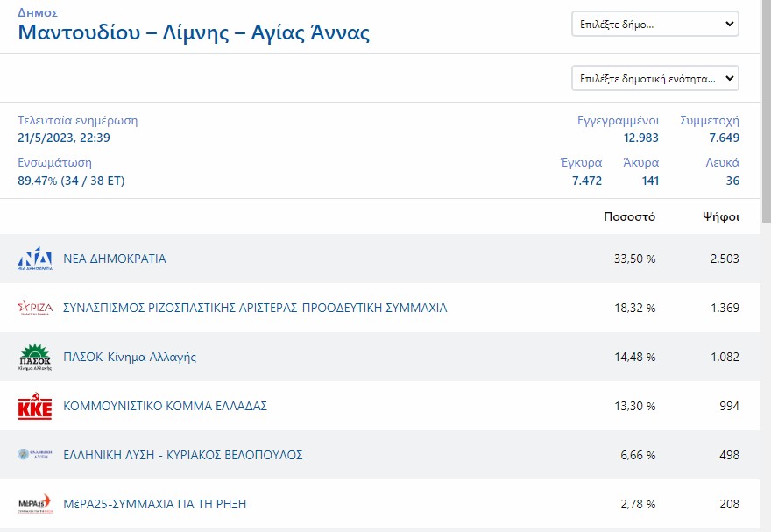Click the Ελληνική Λύση party logo
Screen dimensions: 771x532
pos(35,455)
